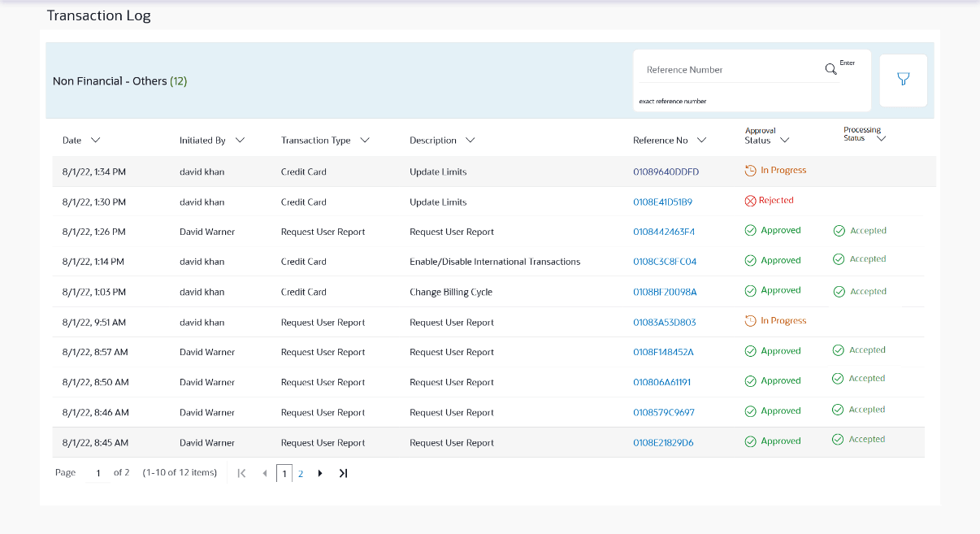Go to next page arrow
The image size is (980, 534).
tap(320, 473)
